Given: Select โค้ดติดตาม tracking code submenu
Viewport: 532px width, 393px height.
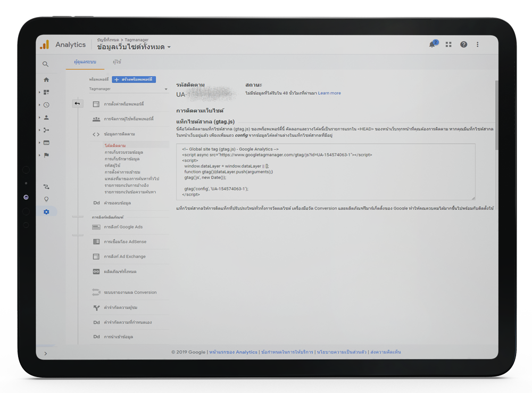Looking at the screenshot, I should pyautogui.click(x=115, y=145).
